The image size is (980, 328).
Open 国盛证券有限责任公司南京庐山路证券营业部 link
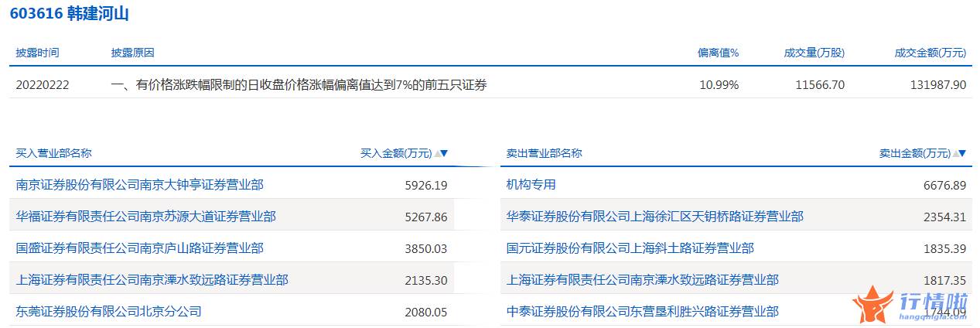139,248
